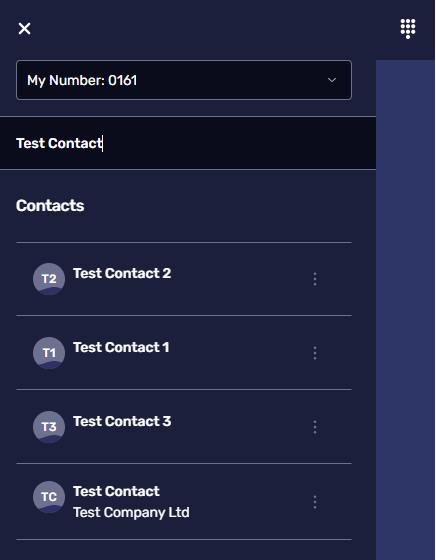Click the My Number: 0161 label
This screenshot has height=560, width=436.
coord(82,80)
